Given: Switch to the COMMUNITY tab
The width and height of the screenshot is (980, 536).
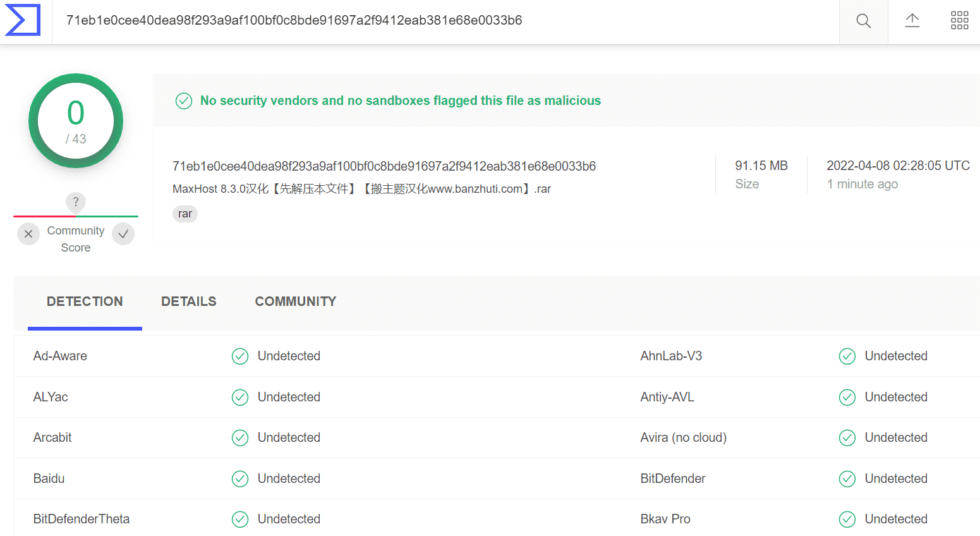Looking at the screenshot, I should pos(296,301).
